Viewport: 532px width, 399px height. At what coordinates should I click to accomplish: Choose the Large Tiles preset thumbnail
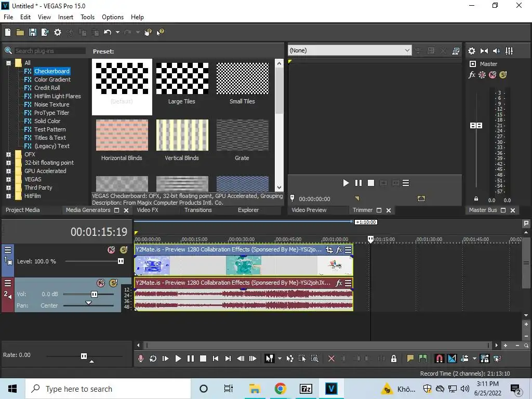coord(182,78)
